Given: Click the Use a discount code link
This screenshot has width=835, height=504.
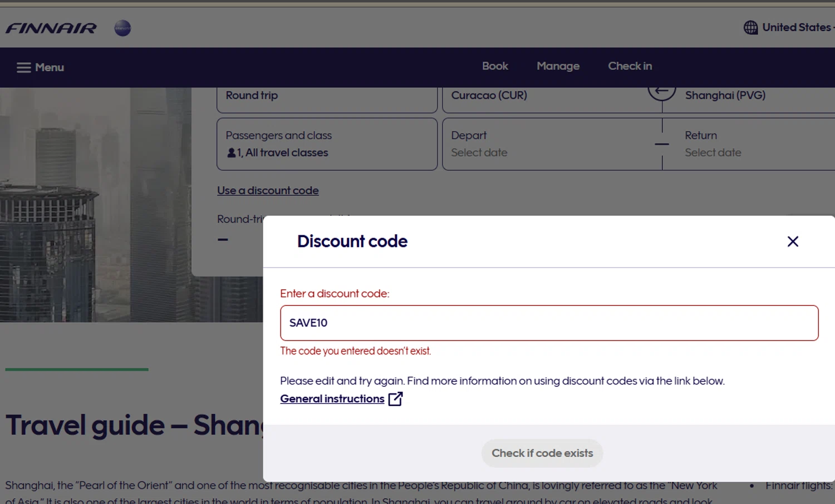Looking at the screenshot, I should coord(268,190).
